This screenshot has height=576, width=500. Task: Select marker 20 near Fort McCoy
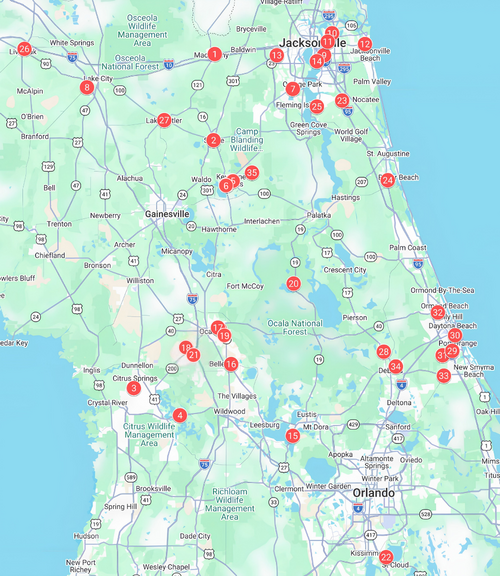click(294, 284)
